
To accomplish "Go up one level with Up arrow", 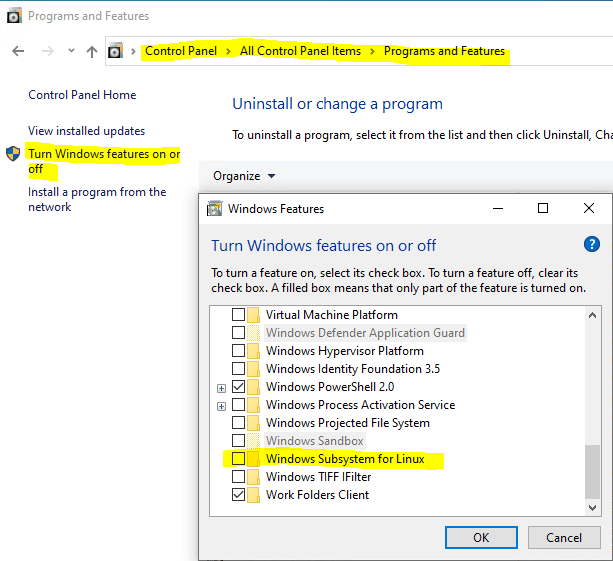I will point(92,51).
